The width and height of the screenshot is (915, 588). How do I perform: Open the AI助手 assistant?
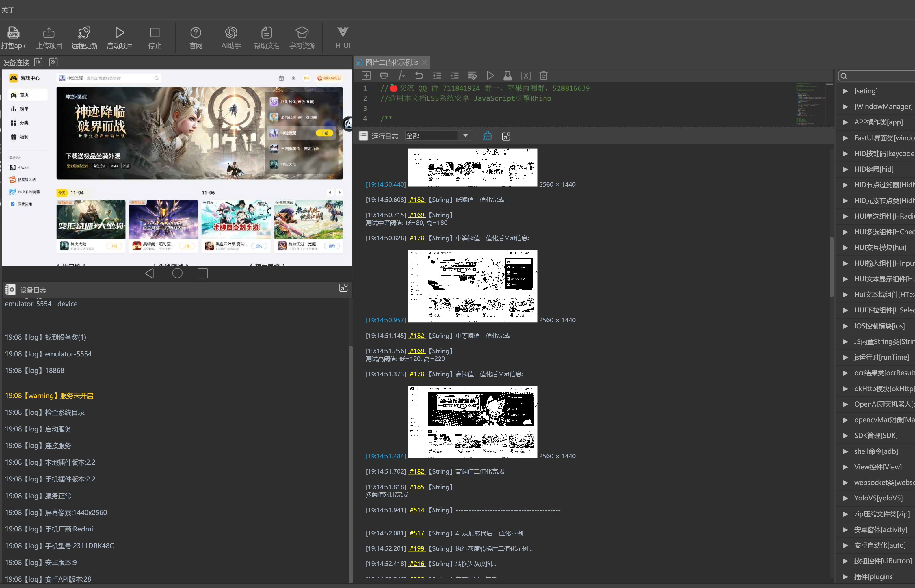(231, 33)
